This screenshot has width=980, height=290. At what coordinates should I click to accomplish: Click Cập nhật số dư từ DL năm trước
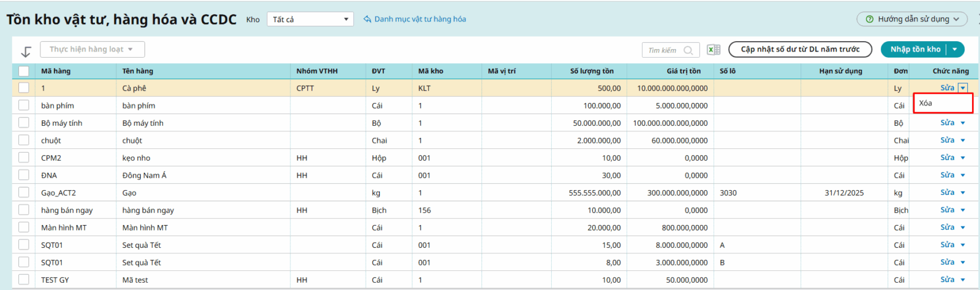(800, 49)
